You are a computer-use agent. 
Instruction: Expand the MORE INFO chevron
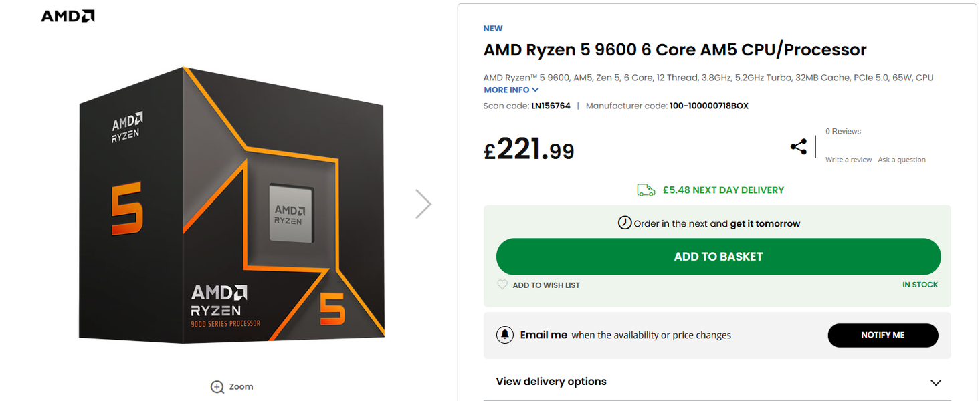[535, 90]
